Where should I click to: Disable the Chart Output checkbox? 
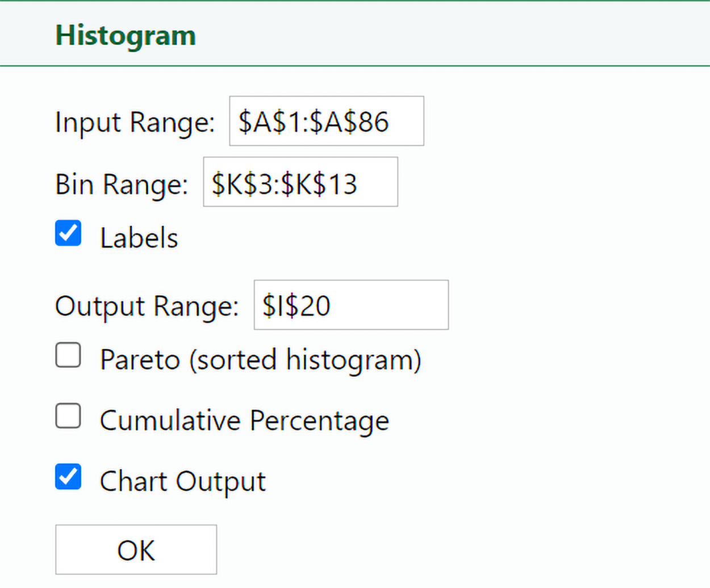coord(68,477)
